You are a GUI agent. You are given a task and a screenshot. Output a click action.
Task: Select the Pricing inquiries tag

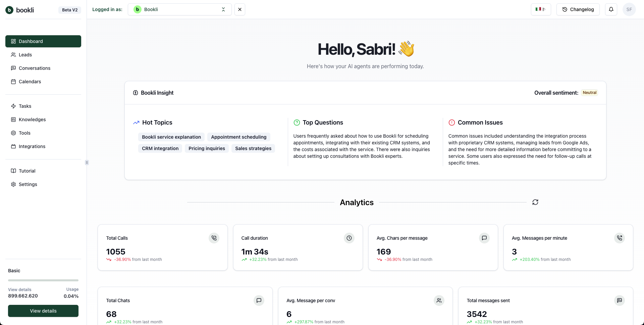coord(207,148)
